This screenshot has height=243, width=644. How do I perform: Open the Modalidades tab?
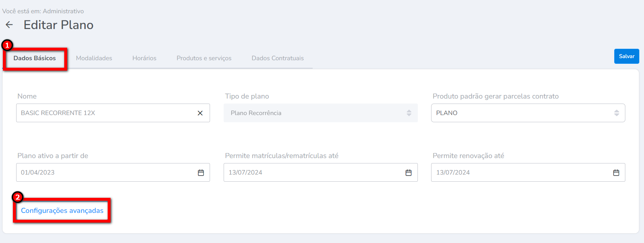(94, 58)
